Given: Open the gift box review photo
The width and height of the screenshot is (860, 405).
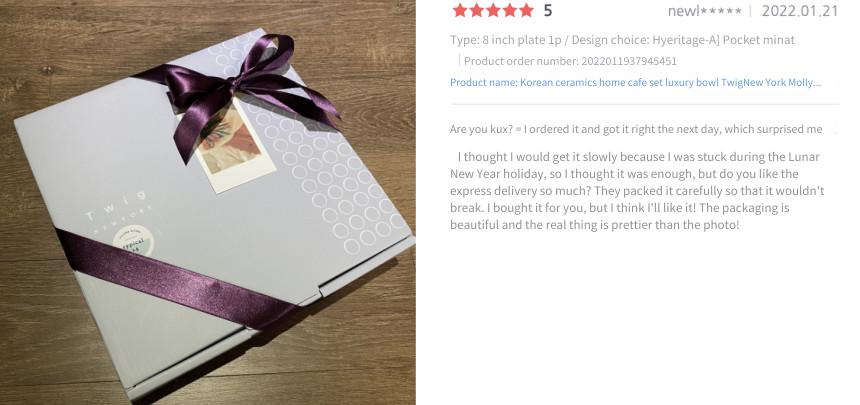Looking at the screenshot, I should tap(207, 202).
